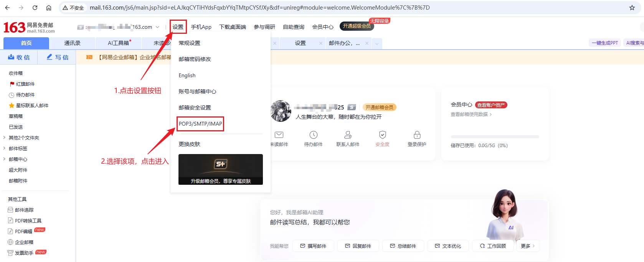Select 邮箱安全设置 menu item
644x262 pixels.
pos(195,108)
